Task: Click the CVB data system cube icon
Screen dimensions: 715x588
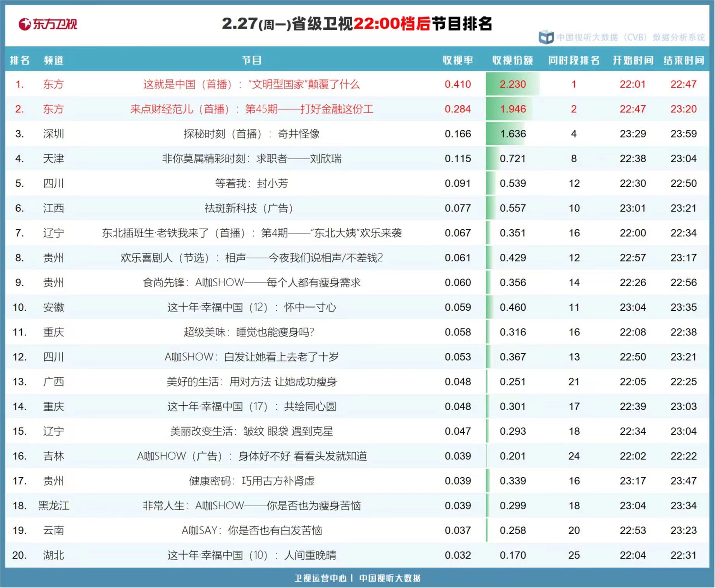Action: point(546,37)
